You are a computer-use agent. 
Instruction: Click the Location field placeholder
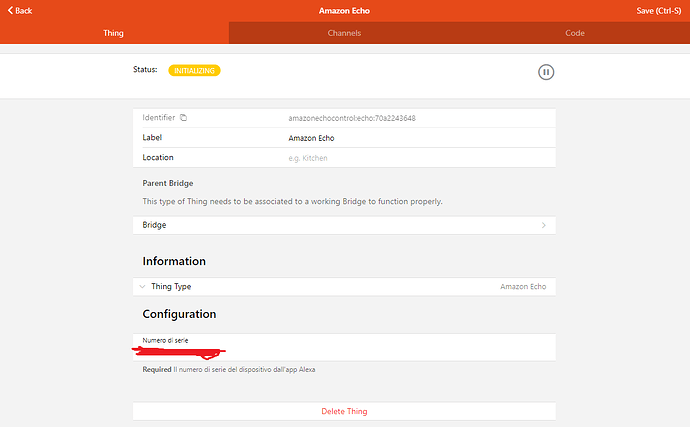tap(308, 158)
